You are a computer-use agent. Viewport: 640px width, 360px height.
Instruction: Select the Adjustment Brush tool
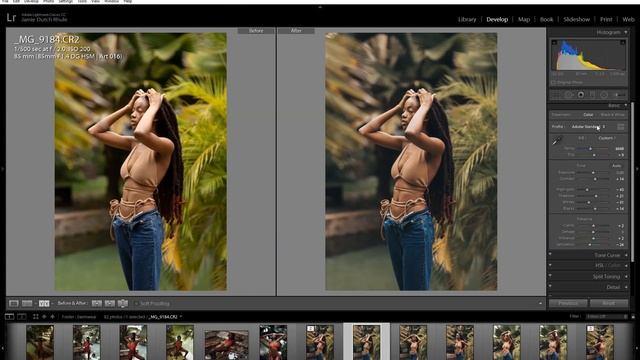pos(620,95)
